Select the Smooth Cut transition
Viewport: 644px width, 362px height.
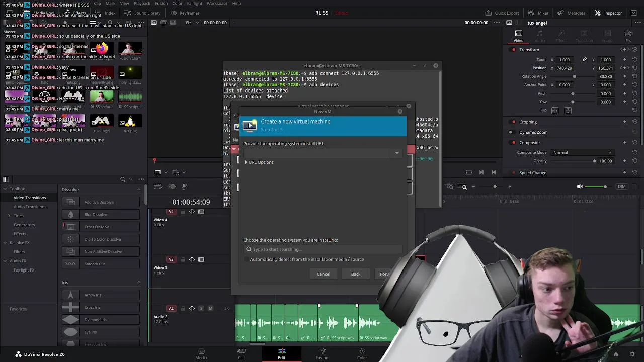point(101,264)
